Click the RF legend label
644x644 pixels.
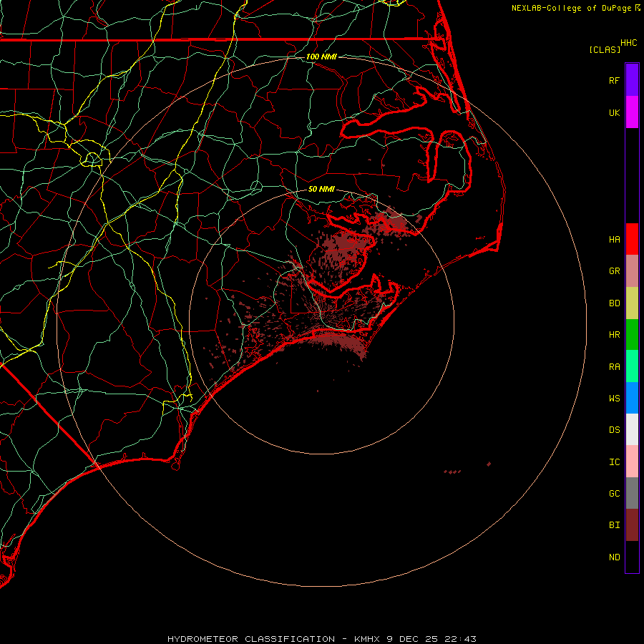pos(614,80)
